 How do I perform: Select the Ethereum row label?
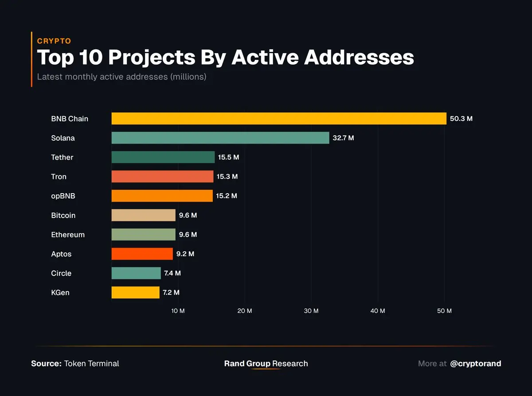point(68,235)
